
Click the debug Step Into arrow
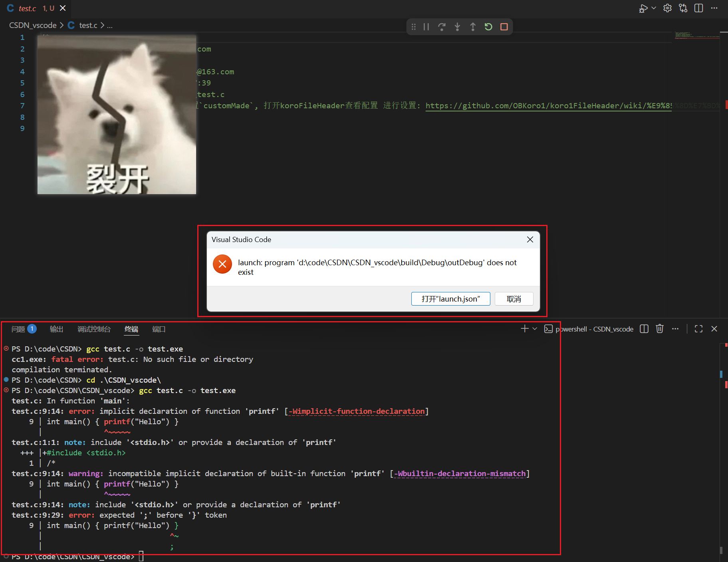pyautogui.click(x=457, y=27)
